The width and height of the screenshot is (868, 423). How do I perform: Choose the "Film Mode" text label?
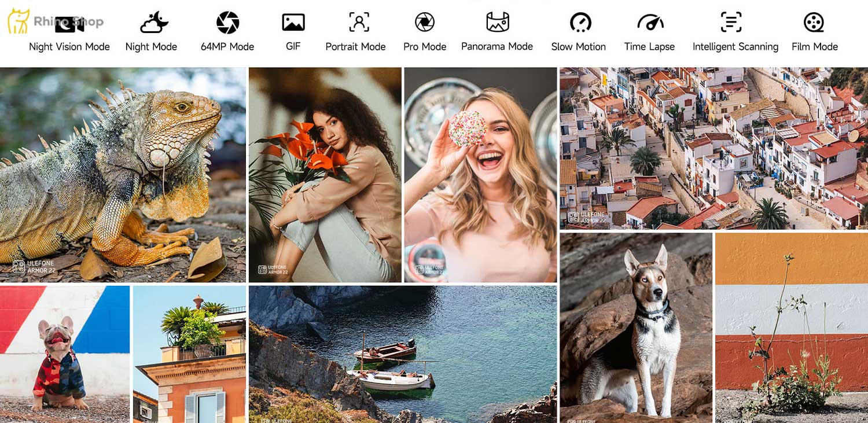pyautogui.click(x=815, y=47)
